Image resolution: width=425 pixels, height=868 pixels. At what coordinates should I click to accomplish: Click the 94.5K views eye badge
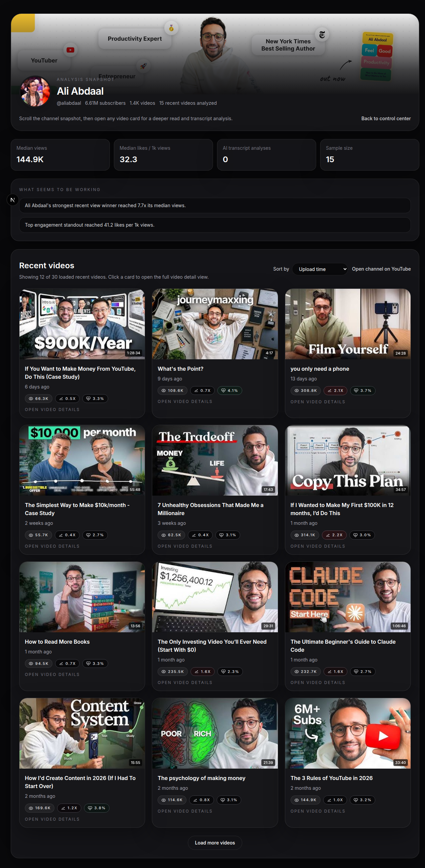click(x=38, y=664)
